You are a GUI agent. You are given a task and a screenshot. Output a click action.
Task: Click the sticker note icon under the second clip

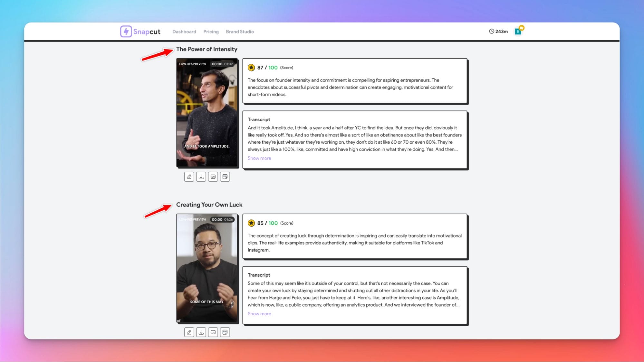pyautogui.click(x=225, y=332)
